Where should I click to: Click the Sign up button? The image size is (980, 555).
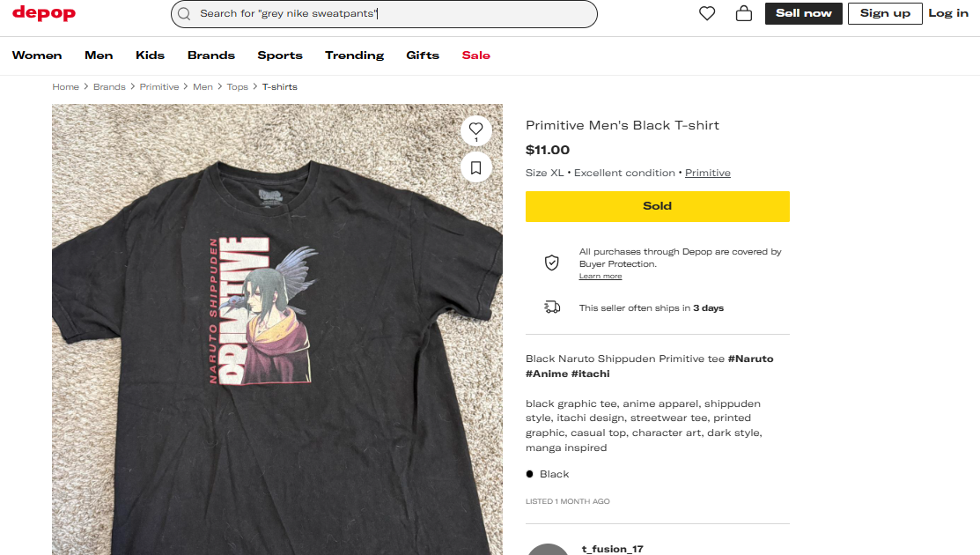[x=885, y=13]
